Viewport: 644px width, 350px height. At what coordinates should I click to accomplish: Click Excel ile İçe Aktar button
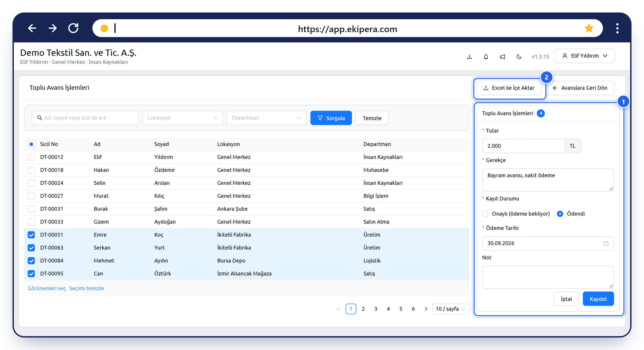[x=509, y=88]
